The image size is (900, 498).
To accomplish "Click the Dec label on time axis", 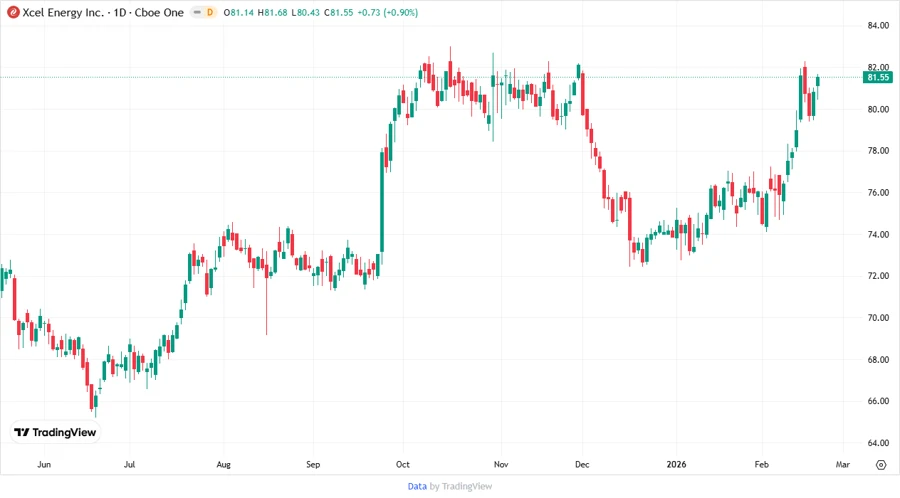I will tap(582, 464).
